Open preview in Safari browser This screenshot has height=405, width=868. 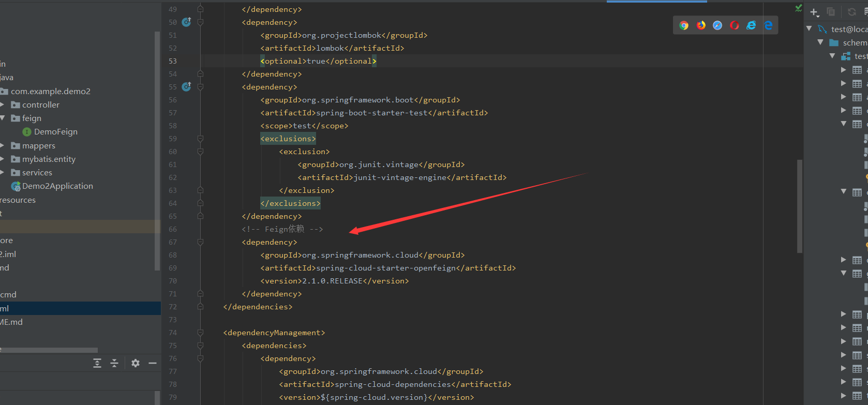[717, 25]
